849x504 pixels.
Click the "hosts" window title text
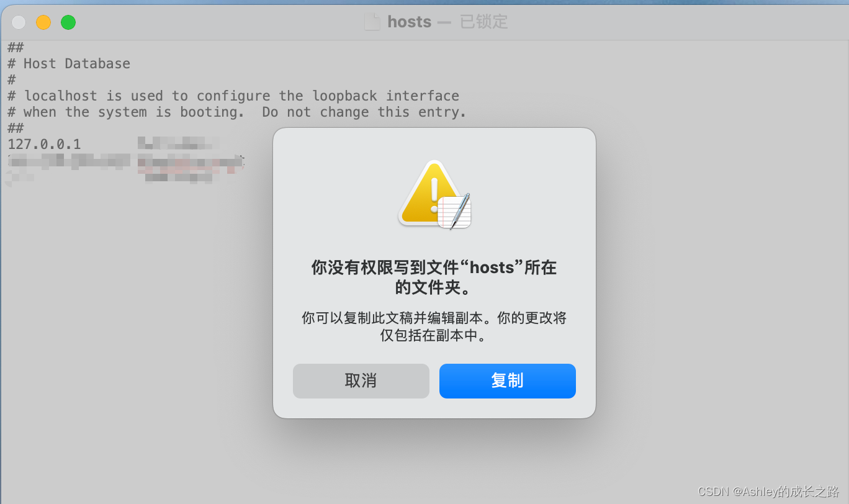point(409,22)
